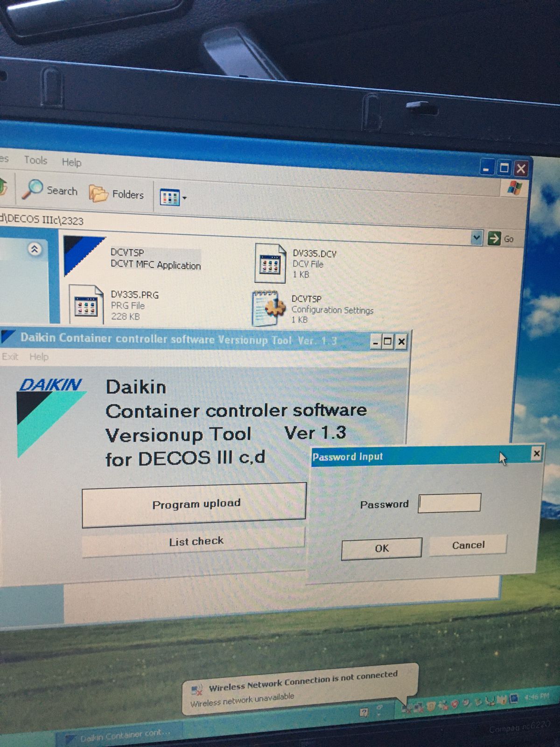This screenshot has width=560, height=747.
Task: Close the Explorer window
Action: (x=521, y=169)
